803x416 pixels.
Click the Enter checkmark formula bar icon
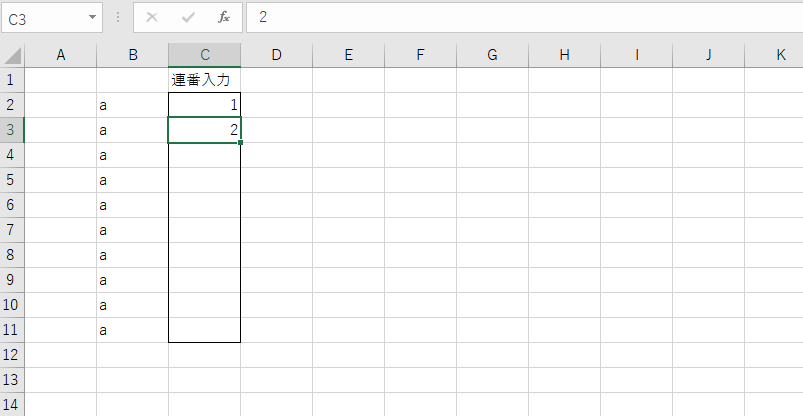click(x=188, y=18)
